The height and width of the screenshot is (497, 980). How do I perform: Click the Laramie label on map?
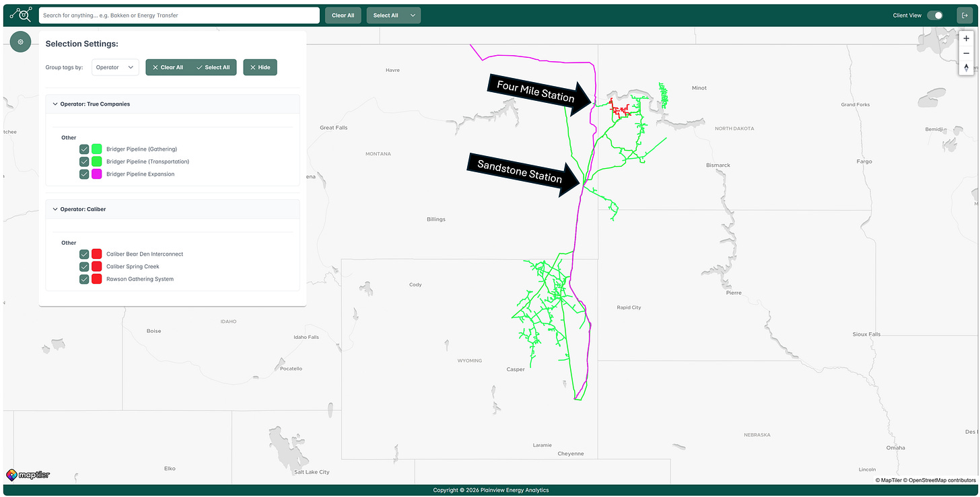(542, 445)
